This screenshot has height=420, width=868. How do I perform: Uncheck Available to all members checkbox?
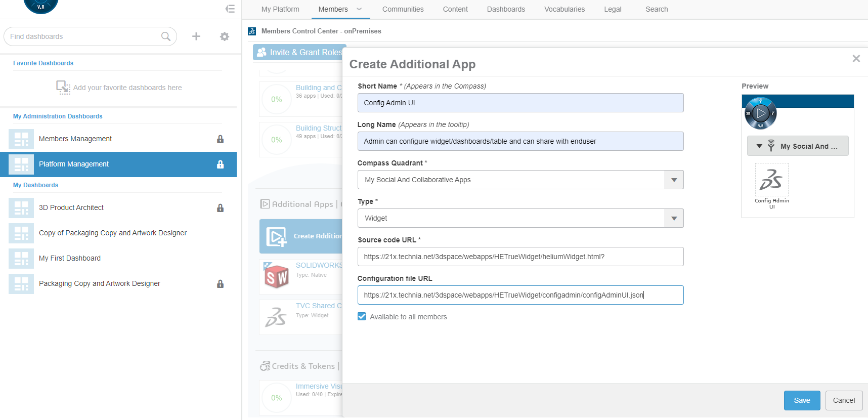click(362, 317)
